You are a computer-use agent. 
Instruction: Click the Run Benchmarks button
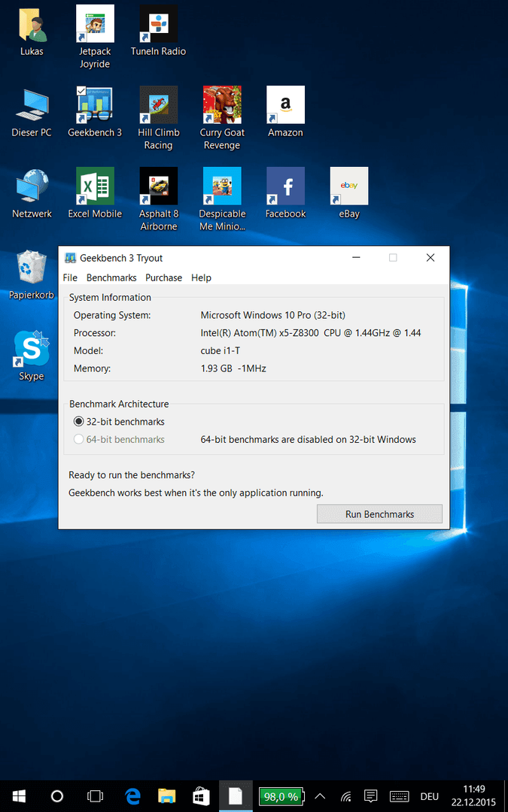tap(379, 514)
